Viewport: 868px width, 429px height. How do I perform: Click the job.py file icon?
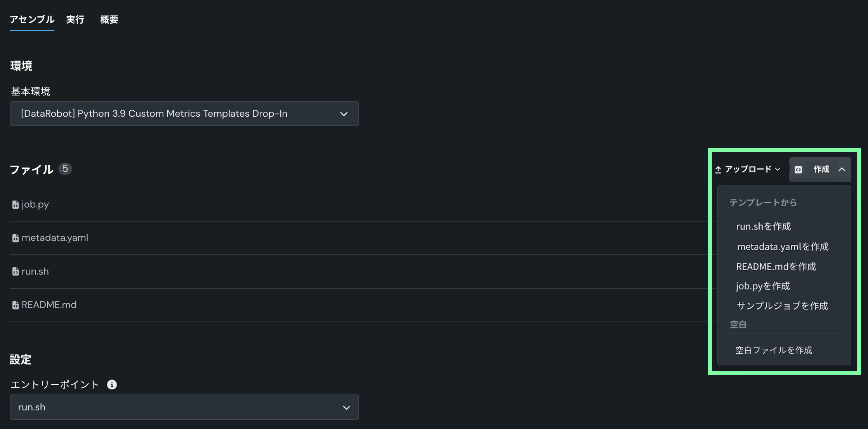pyautogui.click(x=16, y=205)
